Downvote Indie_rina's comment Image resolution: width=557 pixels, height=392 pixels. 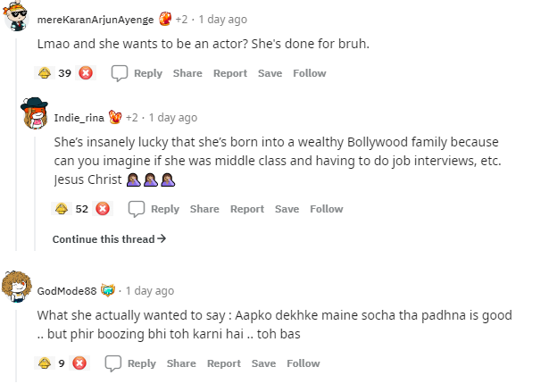[103, 209]
